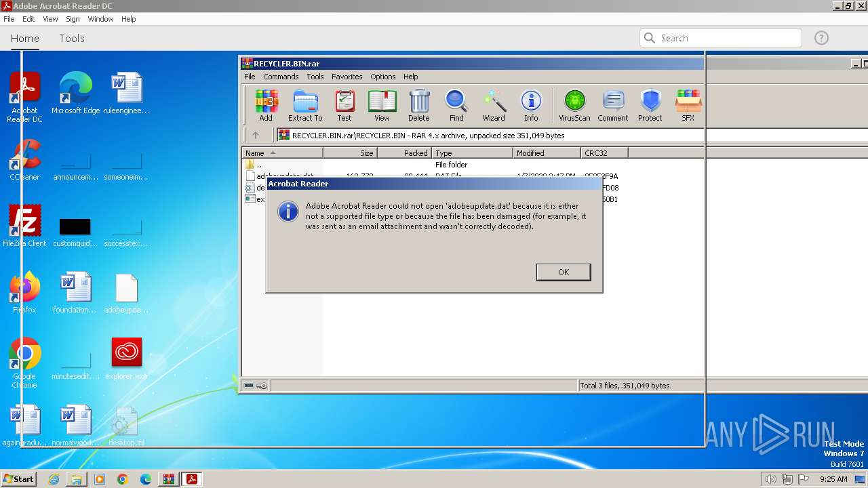Click the Acrobat help question mark icon
868x488 pixels.
[x=821, y=38]
